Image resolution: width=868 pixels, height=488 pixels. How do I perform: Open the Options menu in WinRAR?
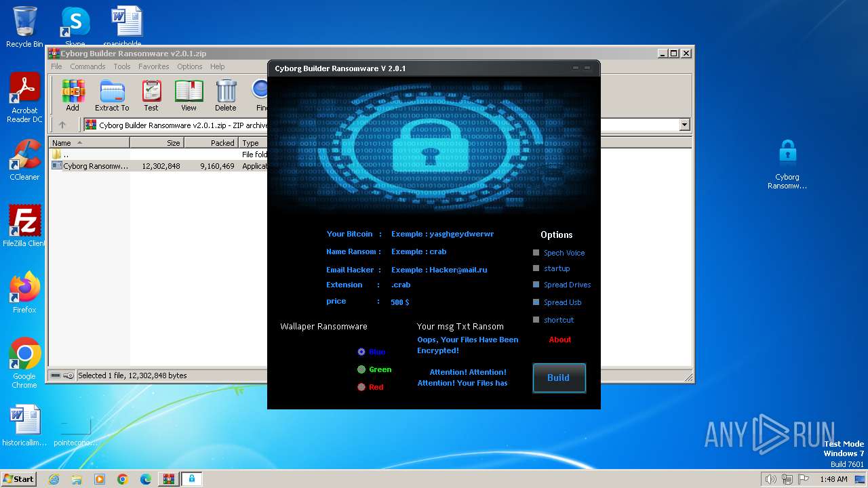point(190,66)
